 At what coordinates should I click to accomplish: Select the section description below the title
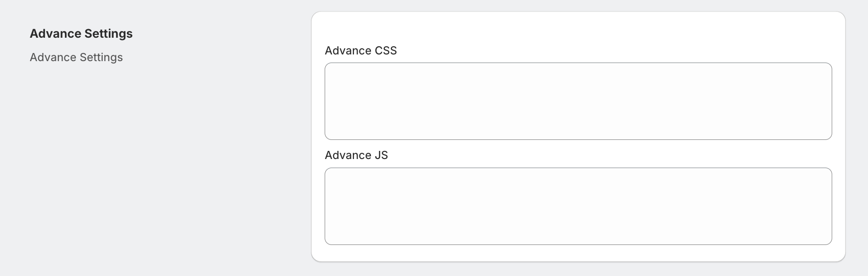pyautogui.click(x=76, y=57)
